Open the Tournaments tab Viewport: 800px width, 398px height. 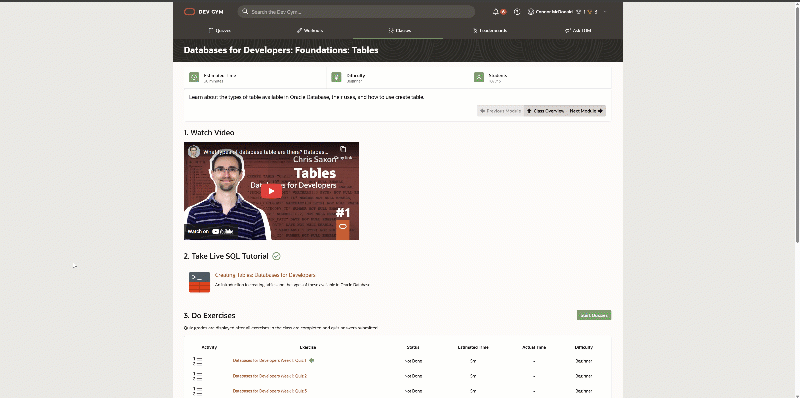click(490, 31)
